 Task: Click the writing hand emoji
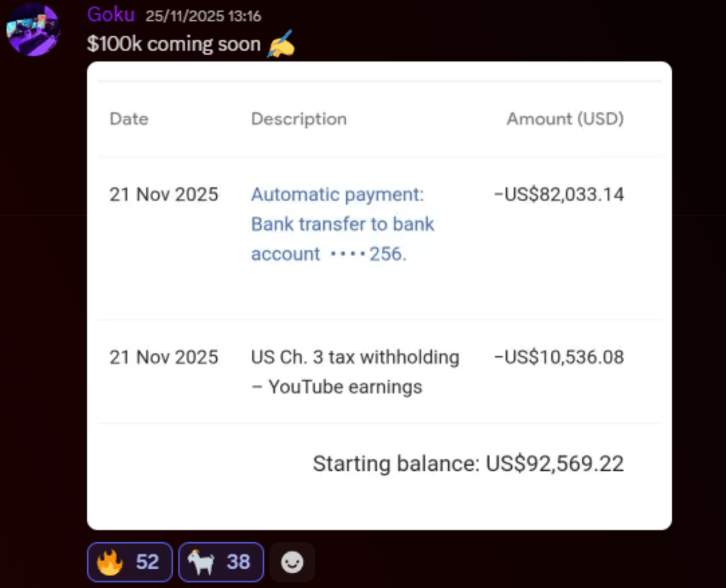[x=281, y=44]
